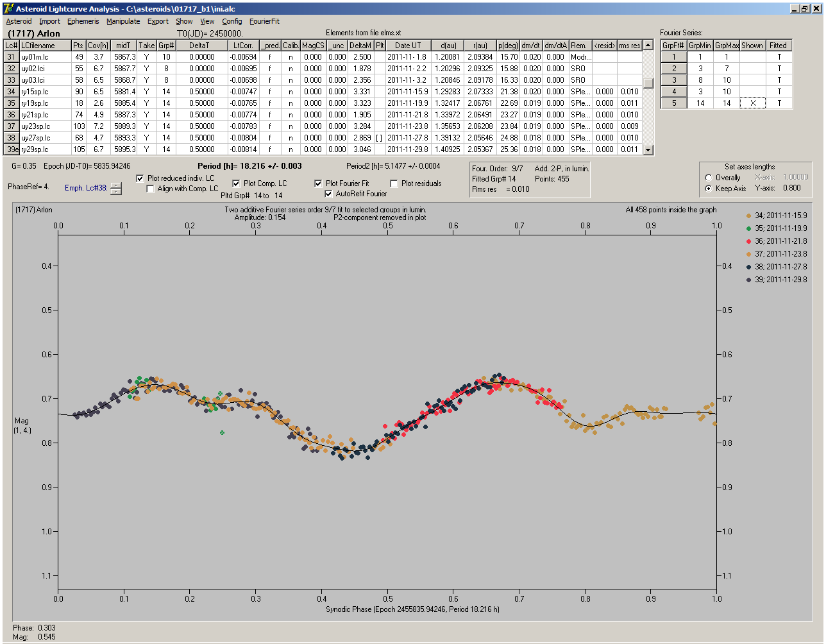
Task: Click Fourier Series group button 3
Action: pyautogui.click(x=674, y=80)
